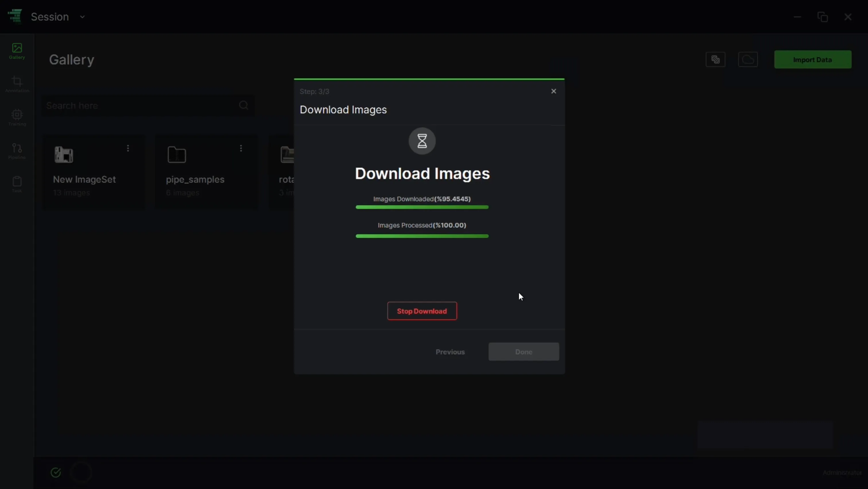Click the search magnifier icon
The width and height of the screenshot is (868, 489).
pos(244,105)
